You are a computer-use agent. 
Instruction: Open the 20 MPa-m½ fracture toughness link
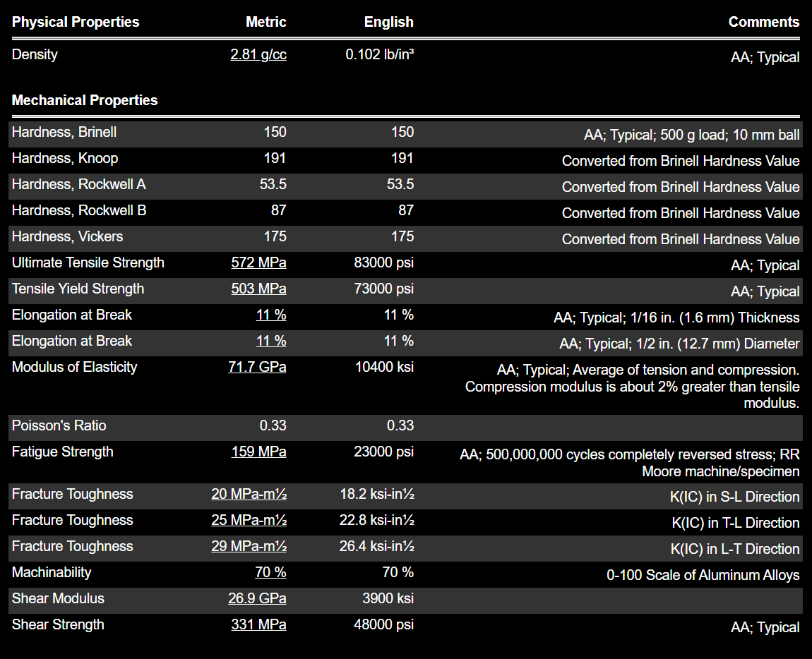249,494
